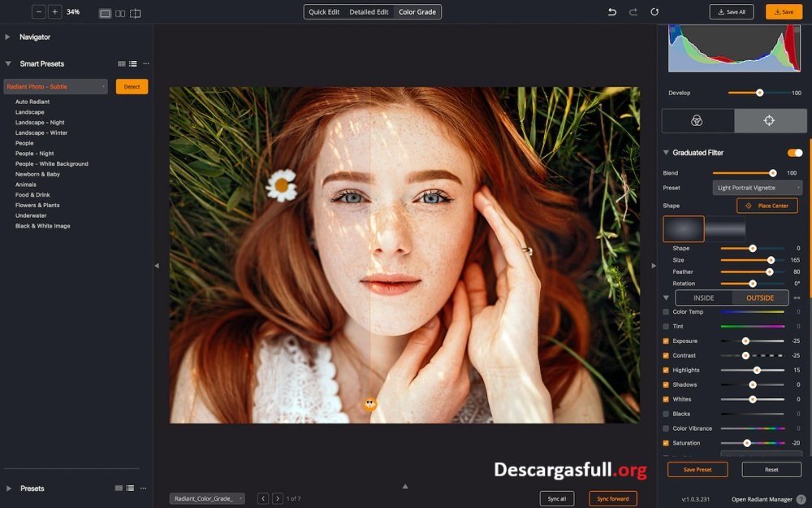
Task: Enable the Color Temp checkbox
Action: click(666, 312)
